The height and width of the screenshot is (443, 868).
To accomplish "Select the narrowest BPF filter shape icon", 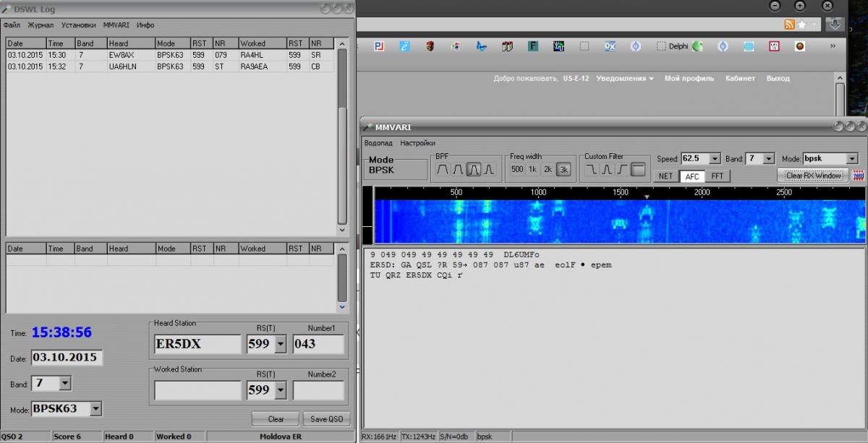I will click(x=490, y=170).
